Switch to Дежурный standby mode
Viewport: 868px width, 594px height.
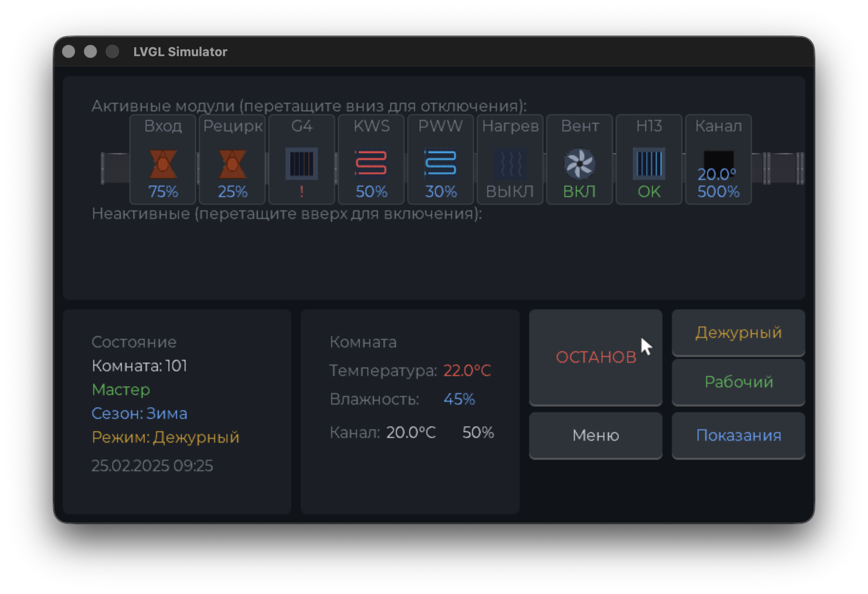(x=738, y=333)
